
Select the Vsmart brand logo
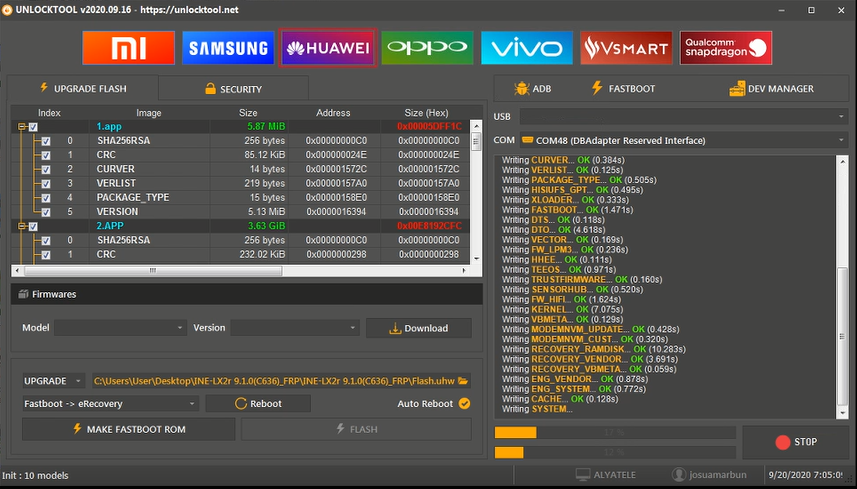[626, 48]
